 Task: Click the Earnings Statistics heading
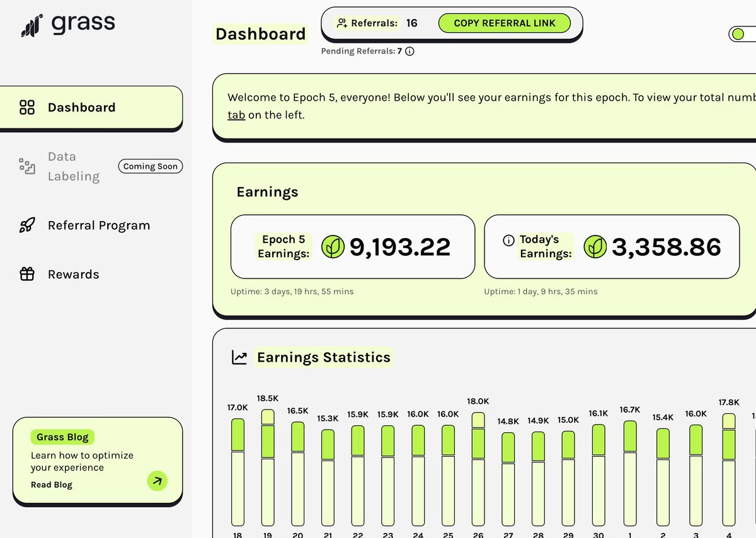coord(324,358)
